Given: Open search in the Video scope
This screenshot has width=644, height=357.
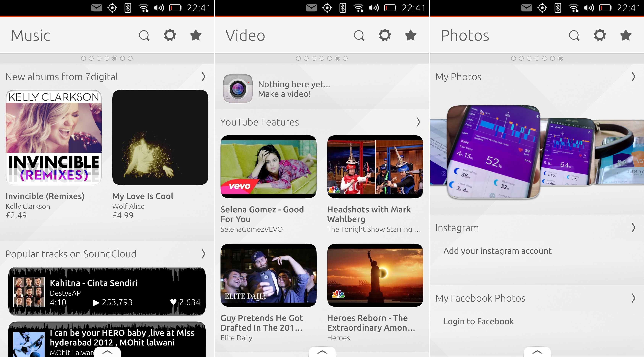Looking at the screenshot, I should 359,35.
